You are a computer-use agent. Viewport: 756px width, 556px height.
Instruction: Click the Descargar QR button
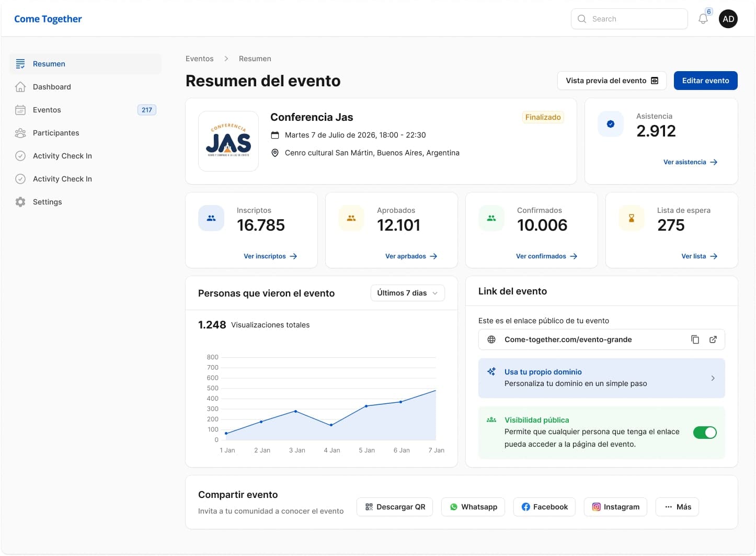tap(395, 507)
